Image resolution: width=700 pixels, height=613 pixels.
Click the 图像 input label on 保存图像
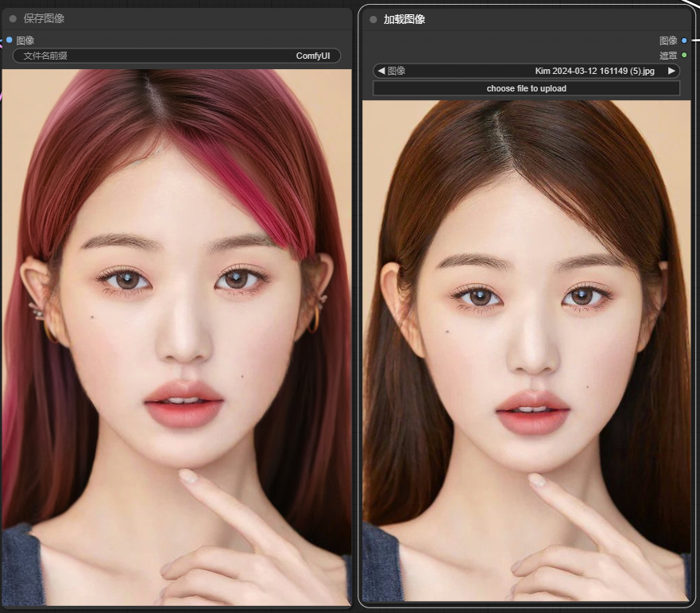(25, 40)
